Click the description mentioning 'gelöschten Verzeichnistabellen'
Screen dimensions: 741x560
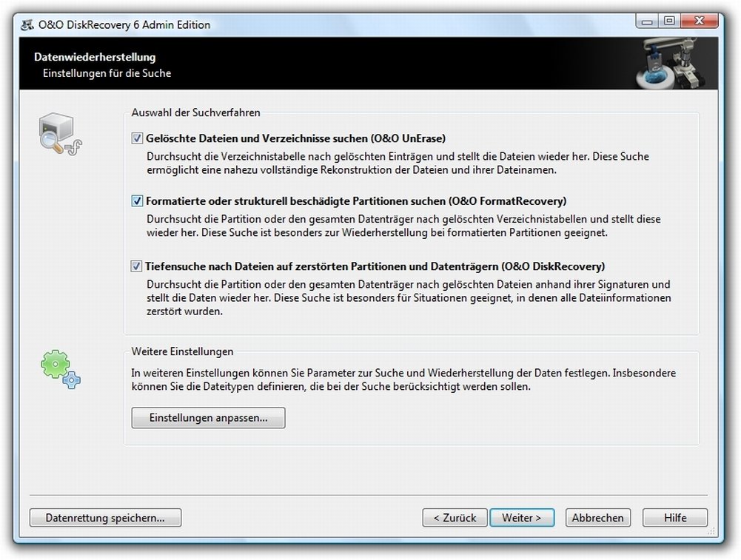click(403, 226)
